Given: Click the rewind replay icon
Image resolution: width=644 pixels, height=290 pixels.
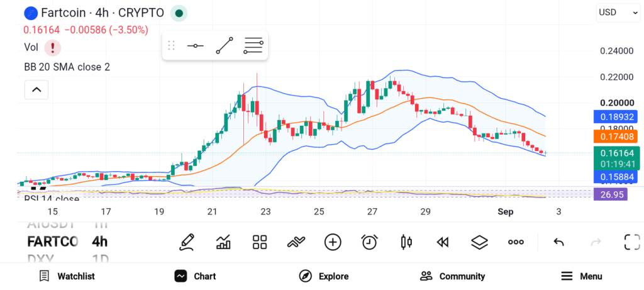Looking at the screenshot, I should click(443, 242).
